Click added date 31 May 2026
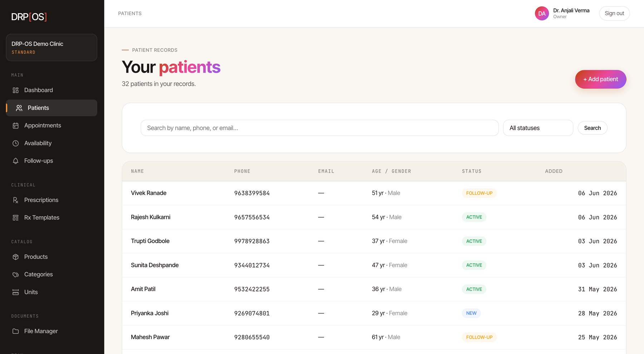 (597, 289)
